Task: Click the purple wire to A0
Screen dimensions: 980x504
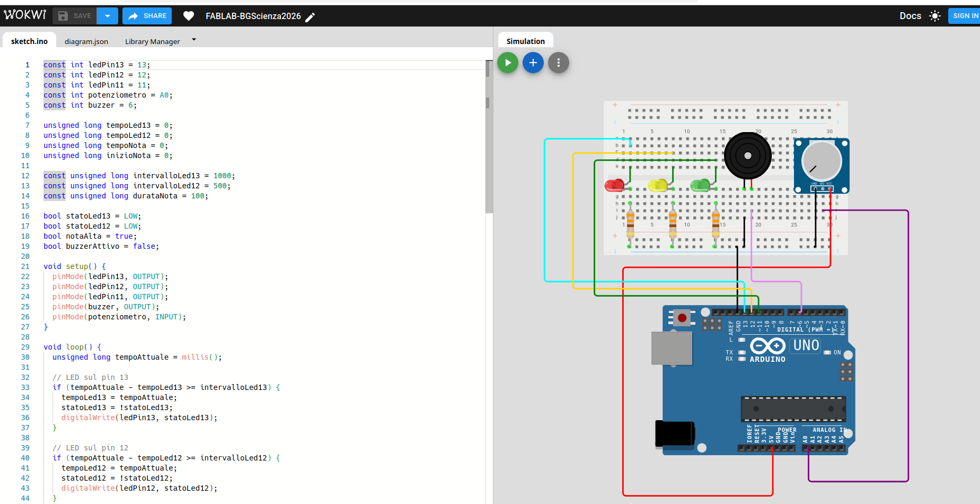Action: coord(908,345)
